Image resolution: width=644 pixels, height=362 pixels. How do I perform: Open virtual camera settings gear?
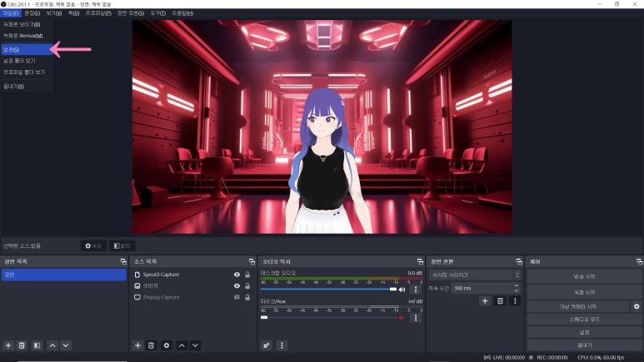pos(637,306)
